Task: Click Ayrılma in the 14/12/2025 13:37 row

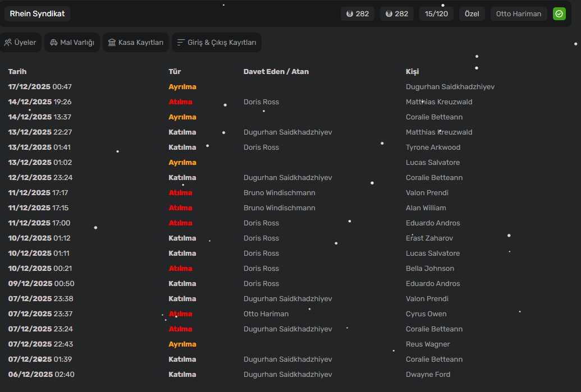Action: click(182, 117)
